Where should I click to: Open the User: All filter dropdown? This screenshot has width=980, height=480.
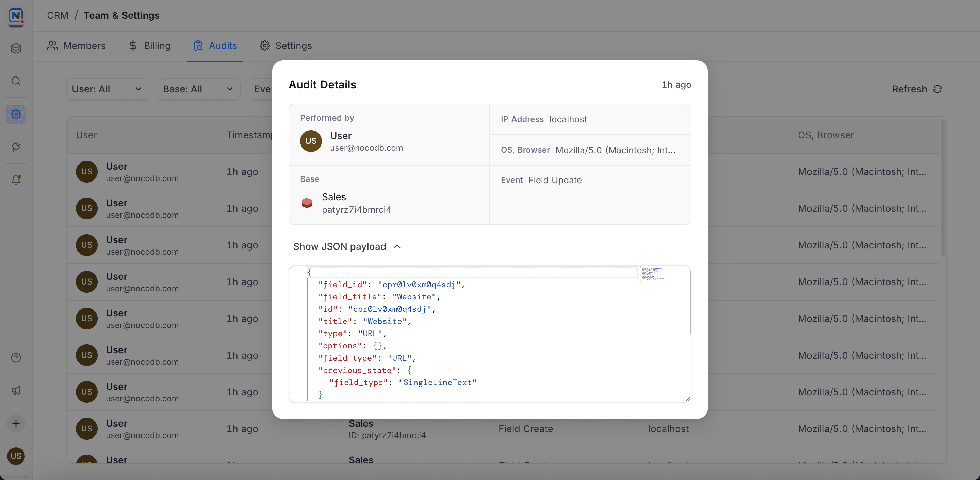coord(107,89)
